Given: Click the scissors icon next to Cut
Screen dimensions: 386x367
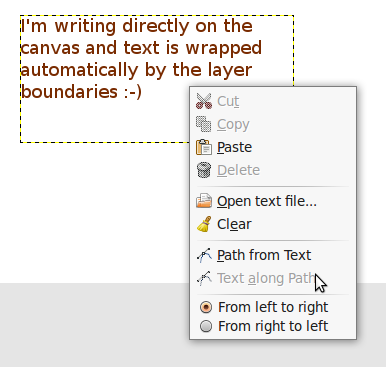Looking at the screenshot, I should tap(204, 101).
